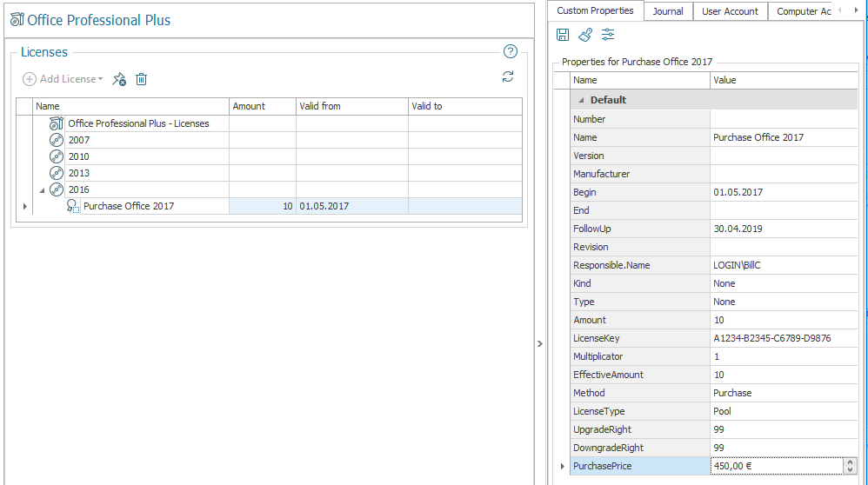Click the Value column header in properties
868x485 pixels.
point(784,80)
